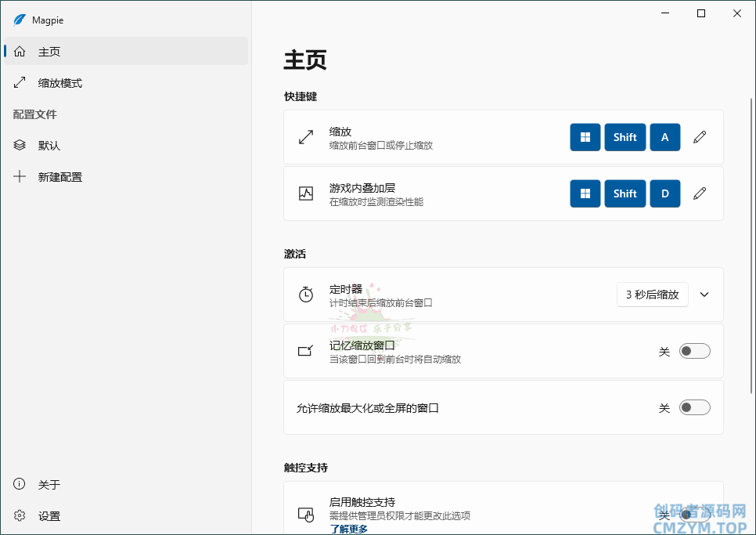Click the pencil icon to edit 缩放 shortcut
This screenshot has width=756, height=535.
700,137
